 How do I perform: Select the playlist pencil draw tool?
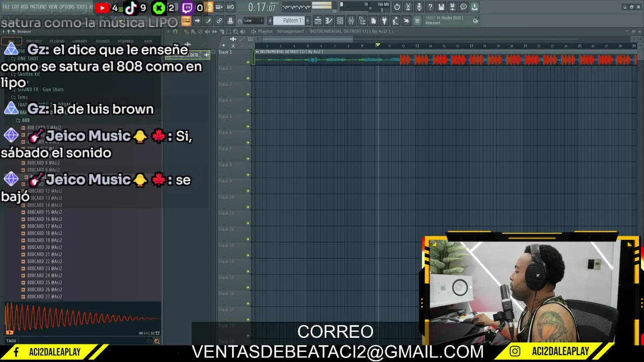[186, 32]
